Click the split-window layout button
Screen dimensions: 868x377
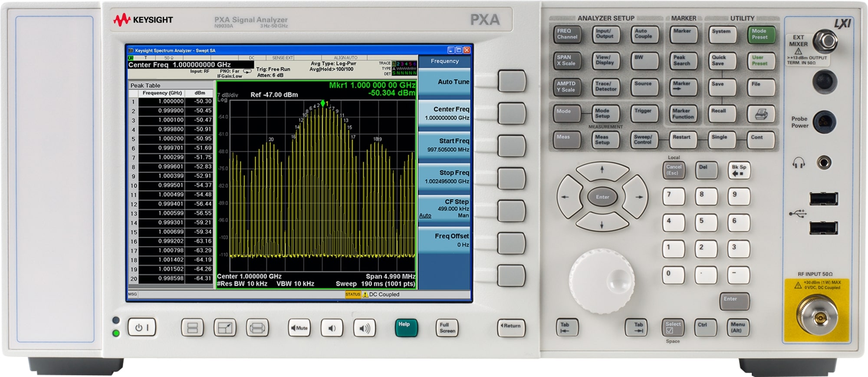click(192, 328)
